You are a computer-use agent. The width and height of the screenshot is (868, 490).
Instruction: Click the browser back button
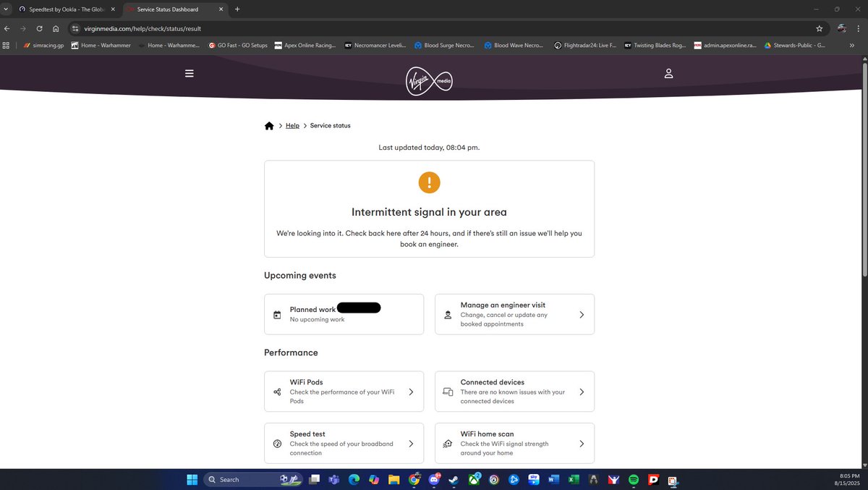[x=7, y=28]
